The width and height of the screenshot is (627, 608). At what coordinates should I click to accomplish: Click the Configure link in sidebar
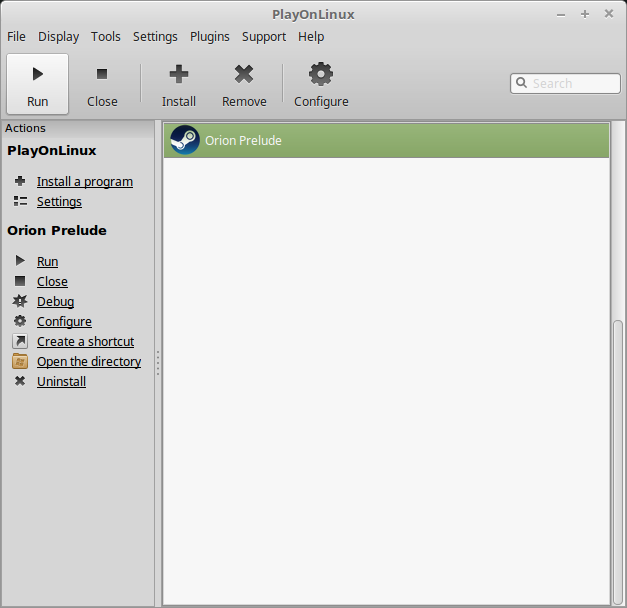coord(64,322)
